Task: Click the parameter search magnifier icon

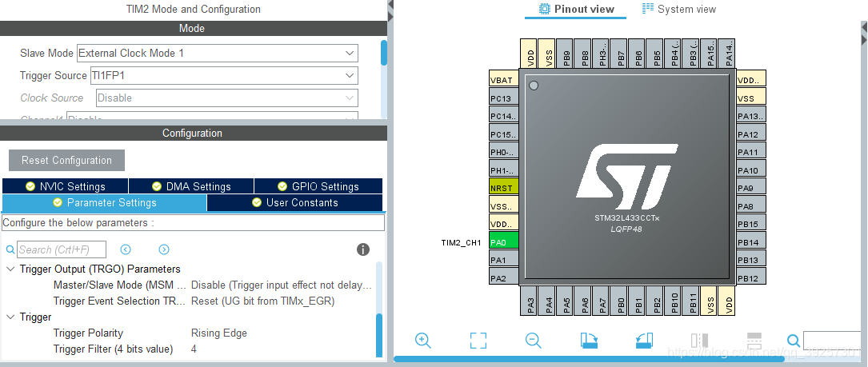Action: click(10, 249)
